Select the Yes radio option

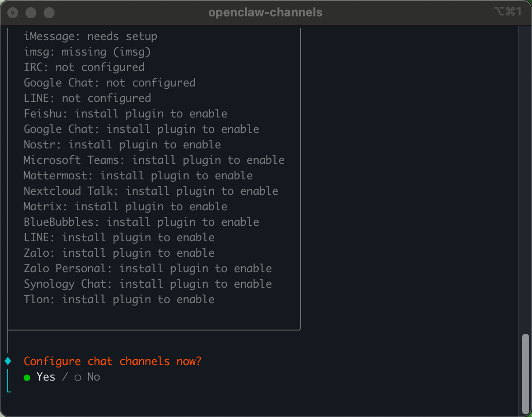pyautogui.click(x=40, y=377)
